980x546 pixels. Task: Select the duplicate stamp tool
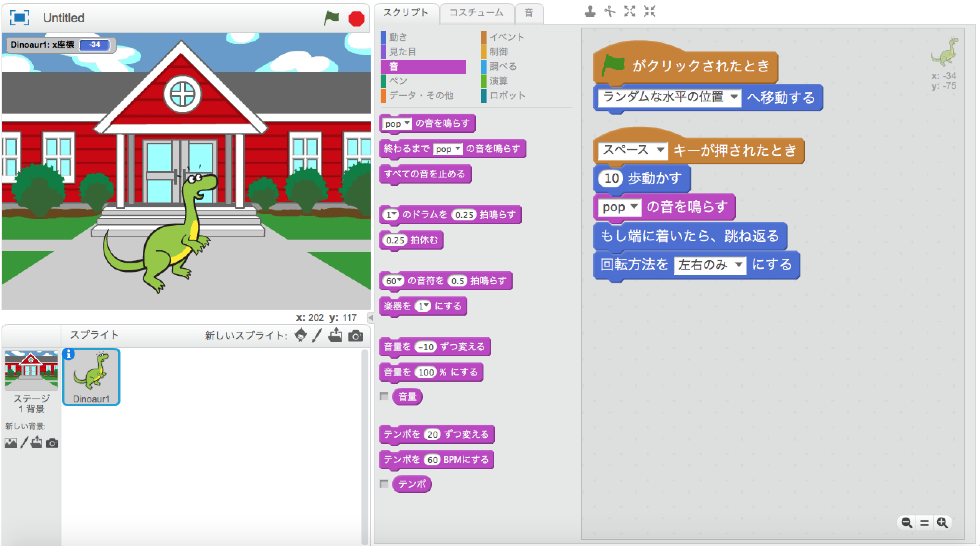pyautogui.click(x=590, y=12)
